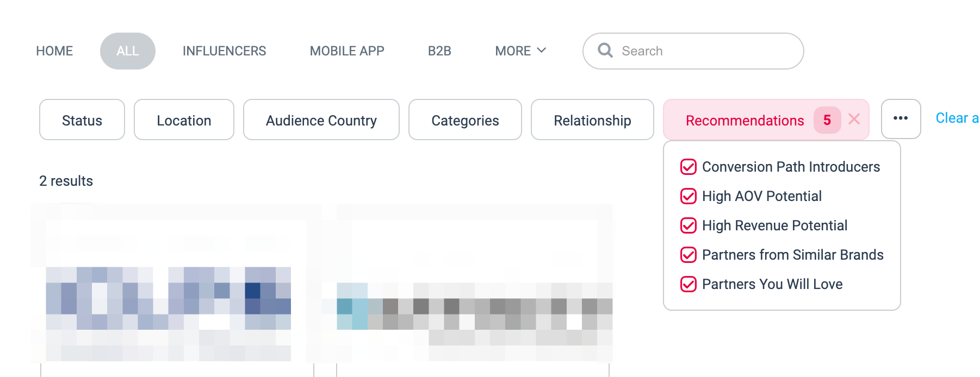This screenshot has height=377, width=980.
Task: Expand the Audience Country filter
Action: click(x=321, y=120)
